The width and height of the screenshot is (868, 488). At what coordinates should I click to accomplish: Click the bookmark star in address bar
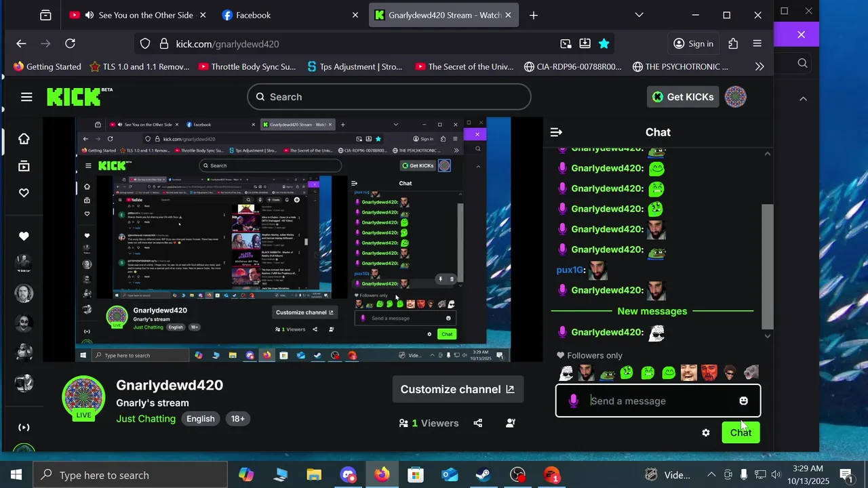tap(604, 43)
